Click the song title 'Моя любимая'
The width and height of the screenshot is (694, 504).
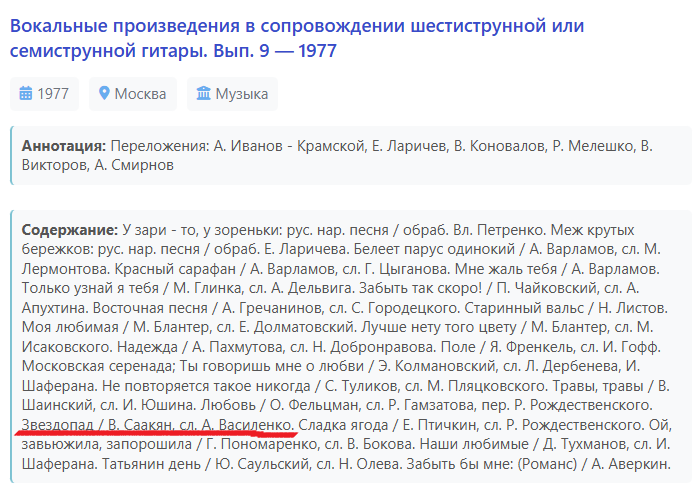coord(70,327)
